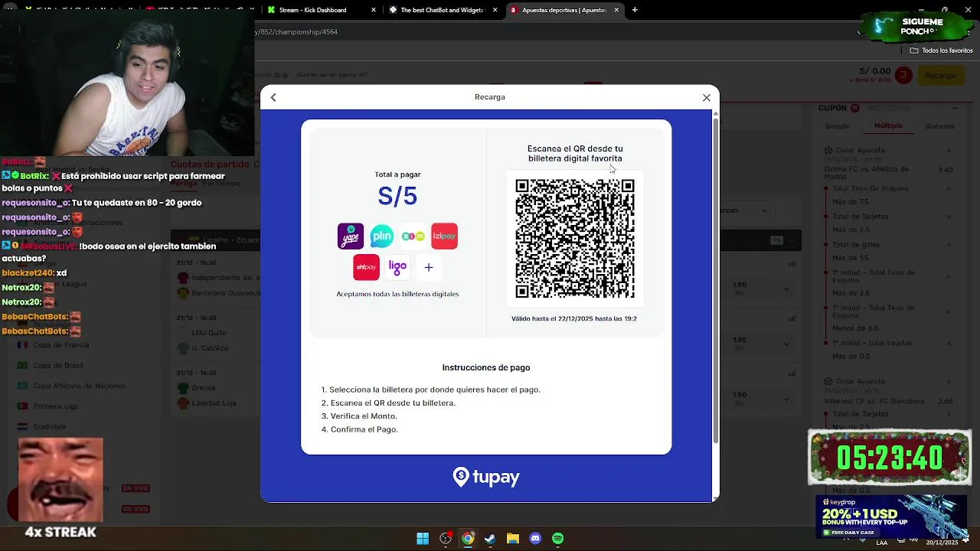Click the Orense team row
This screenshot has height=551, width=980.
pos(204,388)
